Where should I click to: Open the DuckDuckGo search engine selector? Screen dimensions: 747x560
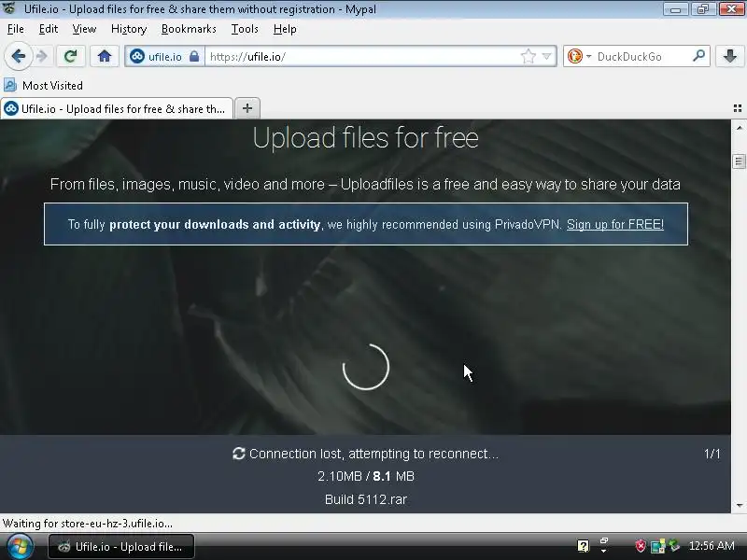[x=579, y=57]
